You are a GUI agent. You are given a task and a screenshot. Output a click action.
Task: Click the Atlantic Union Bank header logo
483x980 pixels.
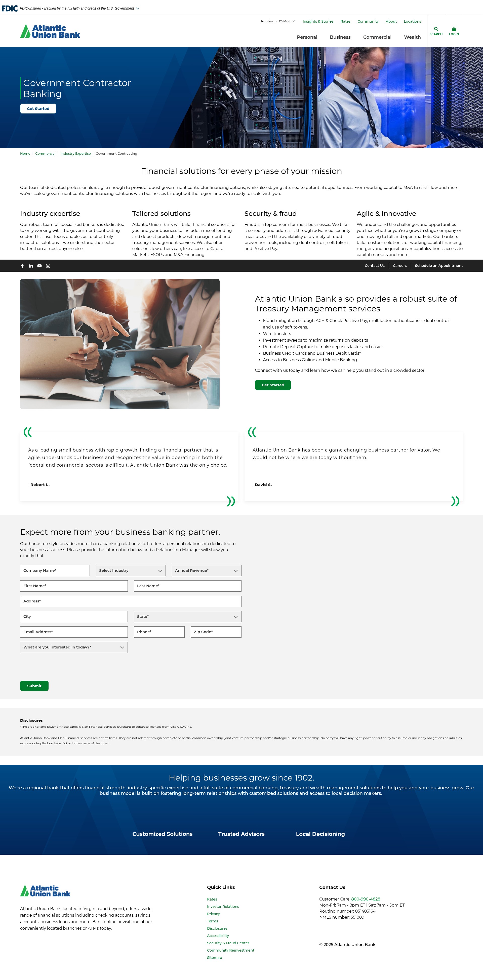coord(50,31)
